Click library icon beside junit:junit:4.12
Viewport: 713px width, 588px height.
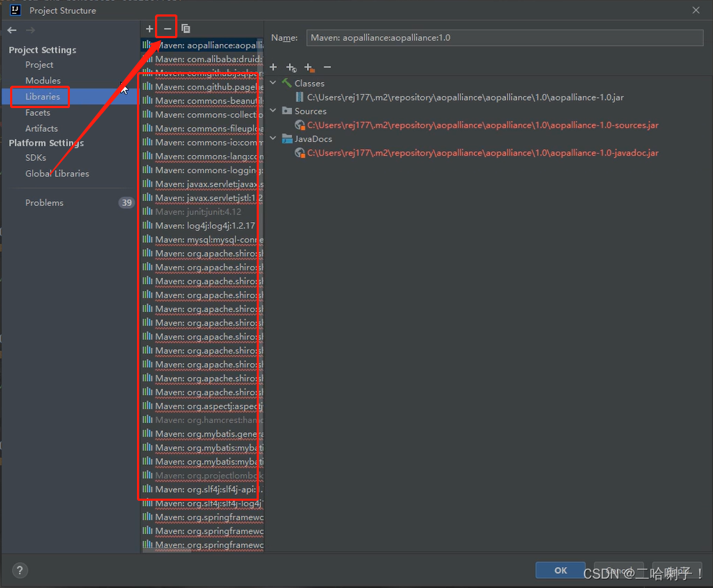(x=147, y=211)
